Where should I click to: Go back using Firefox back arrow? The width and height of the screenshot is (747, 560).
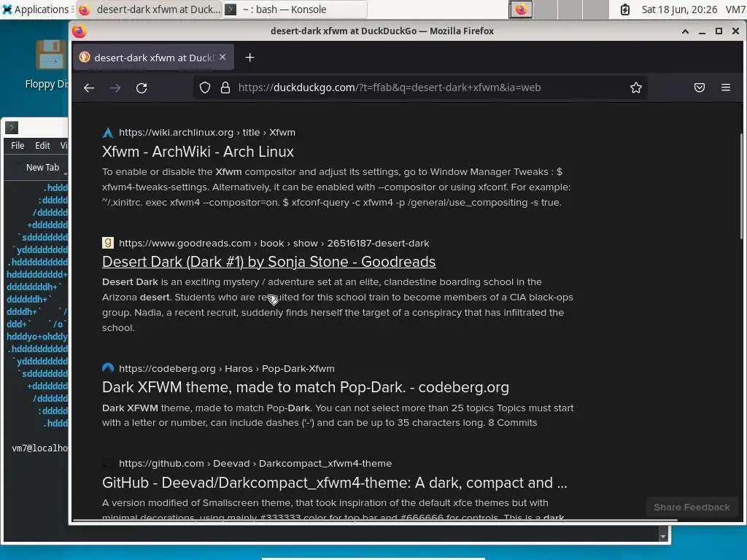point(89,88)
